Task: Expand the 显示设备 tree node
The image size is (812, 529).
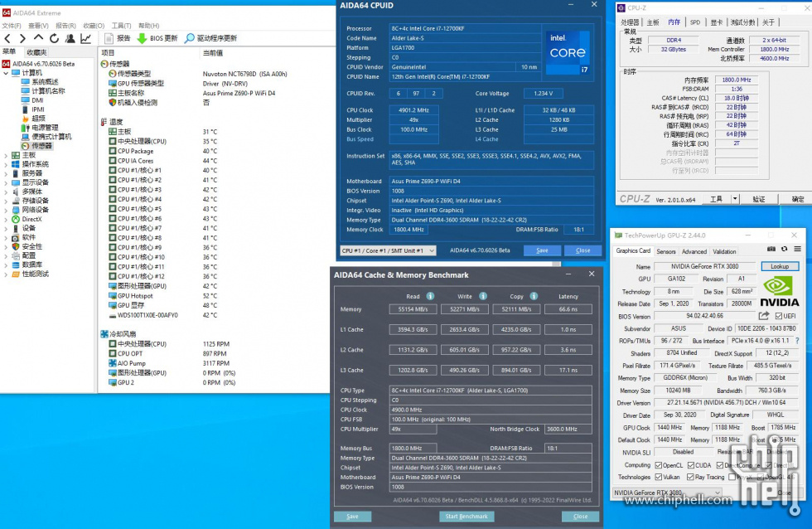Action: [6, 182]
